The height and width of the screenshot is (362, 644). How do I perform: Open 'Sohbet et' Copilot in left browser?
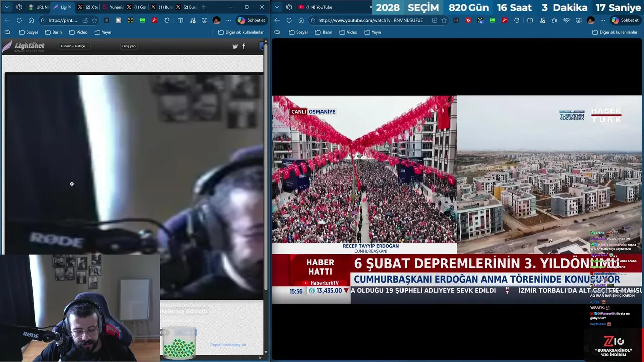click(252, 20)
